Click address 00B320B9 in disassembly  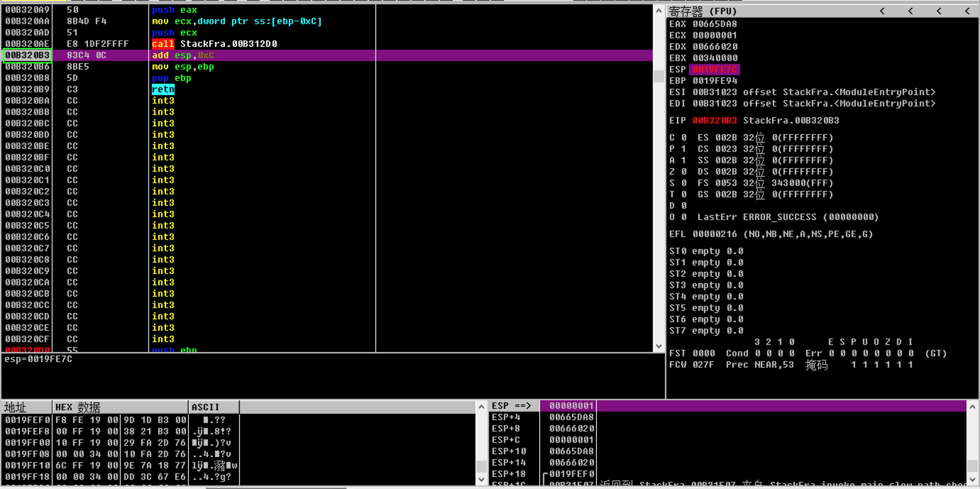click(x=27, y=89)
